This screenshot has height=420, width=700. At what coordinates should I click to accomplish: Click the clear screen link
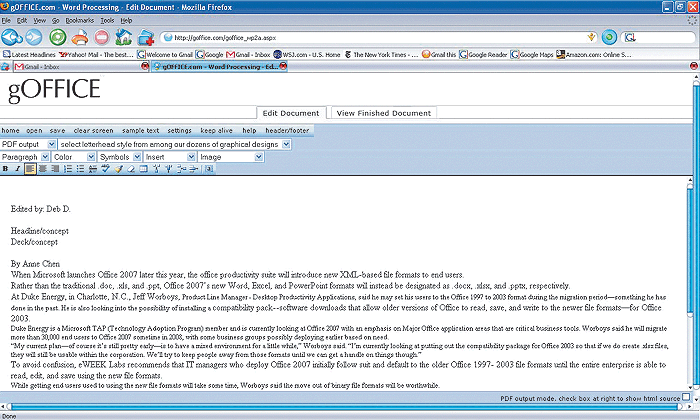pos(93,130)
